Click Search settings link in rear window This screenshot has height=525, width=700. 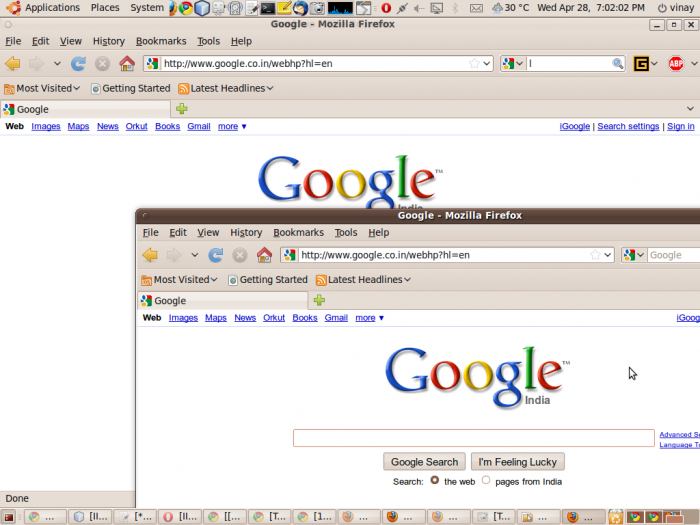pos(628,126)
